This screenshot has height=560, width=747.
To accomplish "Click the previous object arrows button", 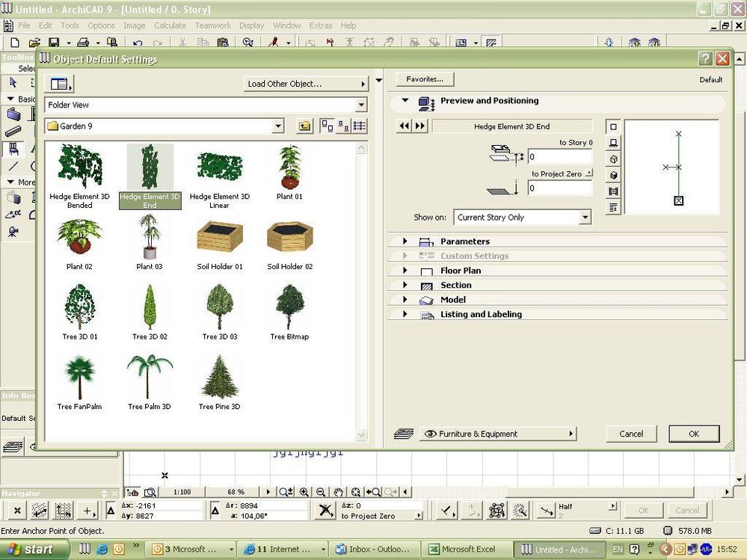I will coord(405,126).
